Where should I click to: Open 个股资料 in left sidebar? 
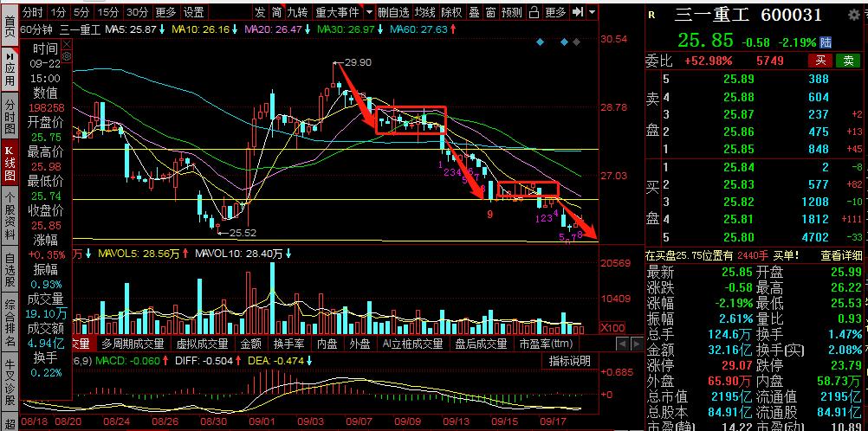pyautogui.click(x=10, y=215)
